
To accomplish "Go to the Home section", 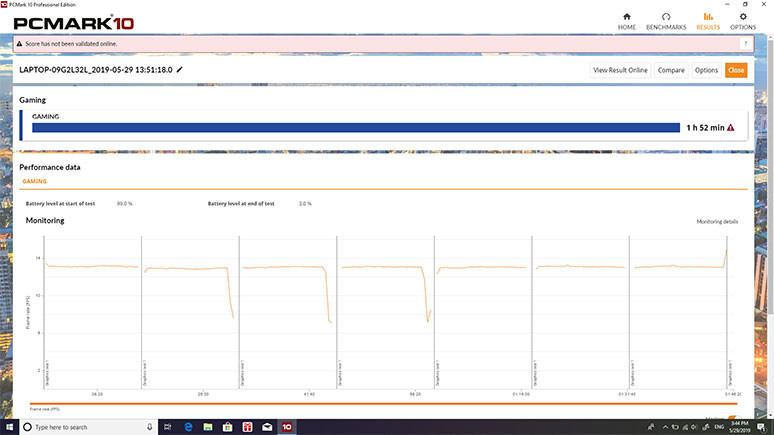I will point(626,21).
